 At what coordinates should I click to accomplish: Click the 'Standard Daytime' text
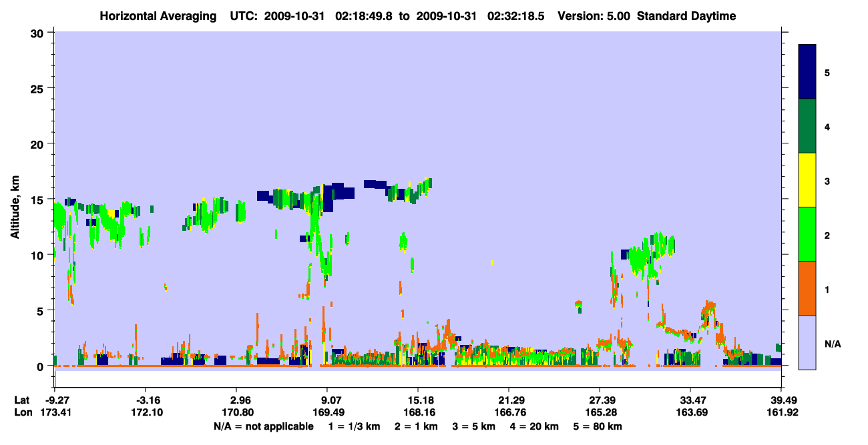[686, 16]
